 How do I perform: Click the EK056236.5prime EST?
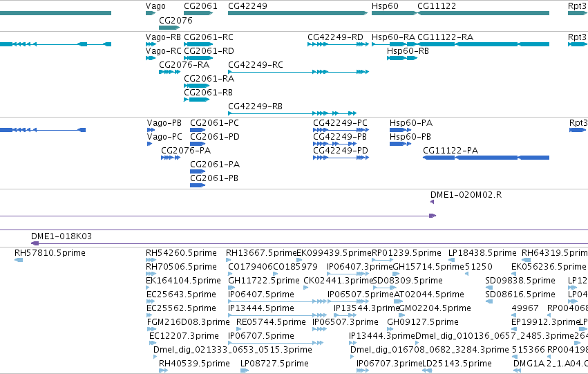coord(514,274)
